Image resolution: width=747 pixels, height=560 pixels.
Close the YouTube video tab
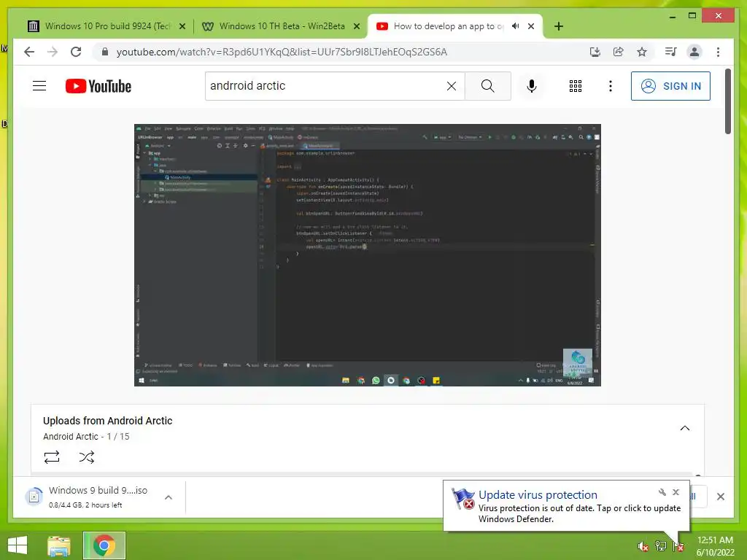click(531, 26)
